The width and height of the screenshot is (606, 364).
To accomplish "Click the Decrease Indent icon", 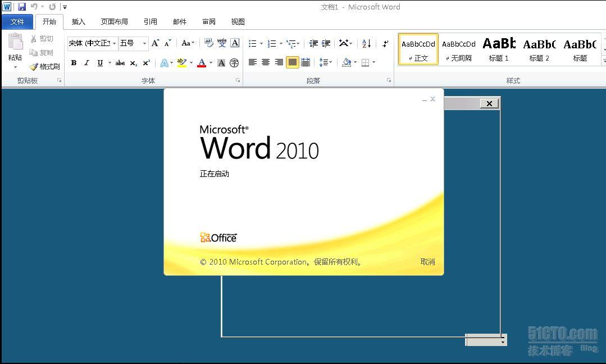I will pyautogui.click(x=313, y=43).
